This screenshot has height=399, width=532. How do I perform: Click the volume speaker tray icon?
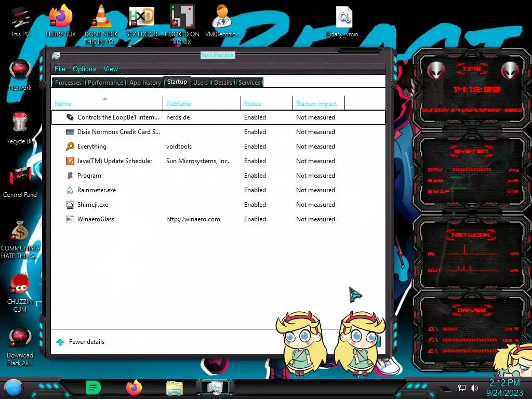[474, 388]
